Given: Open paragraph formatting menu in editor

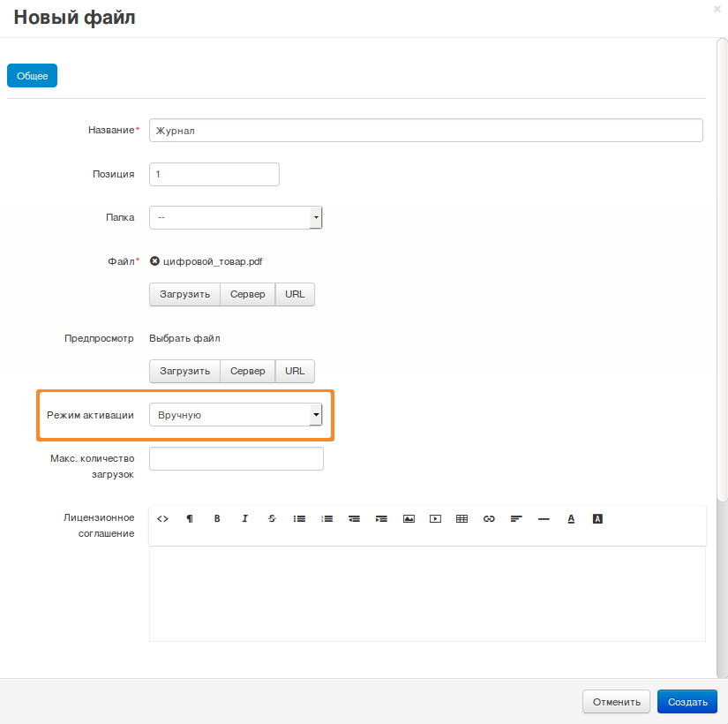Looking at the screenshot, I should 190,519.
